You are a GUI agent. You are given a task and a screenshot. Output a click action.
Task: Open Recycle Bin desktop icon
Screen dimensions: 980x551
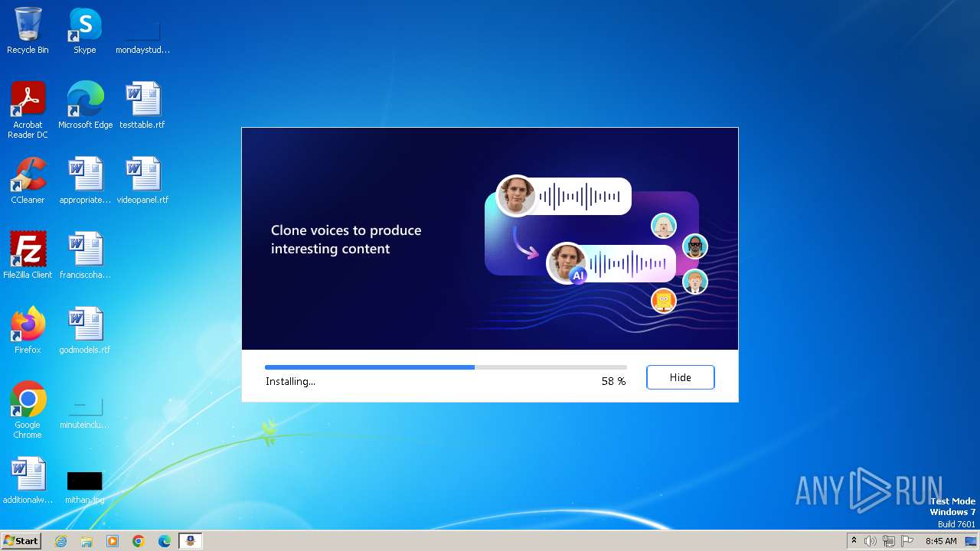point(28,31)
